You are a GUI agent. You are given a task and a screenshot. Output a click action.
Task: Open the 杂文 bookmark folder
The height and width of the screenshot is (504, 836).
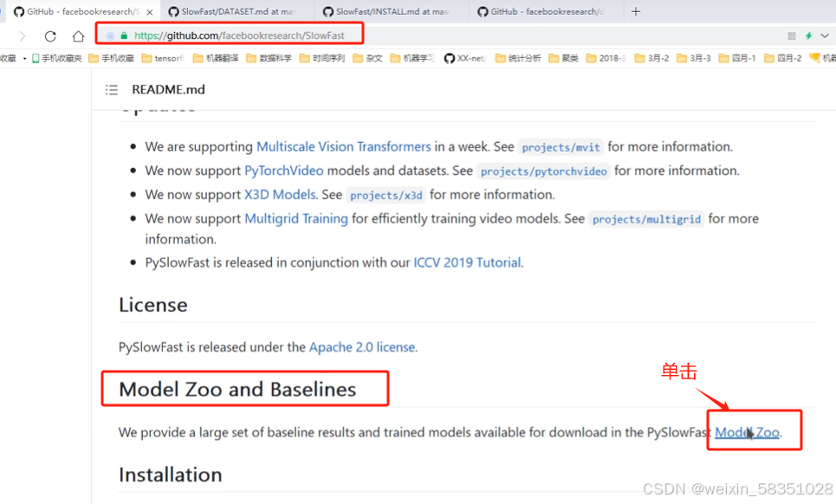(367, 58)
